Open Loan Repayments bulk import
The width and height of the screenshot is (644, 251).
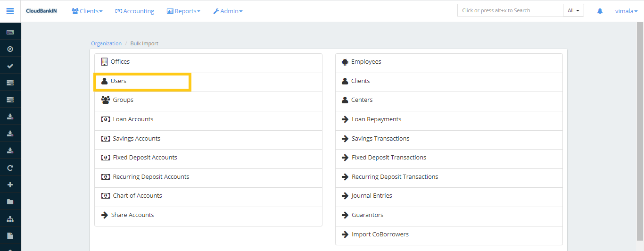376,119
